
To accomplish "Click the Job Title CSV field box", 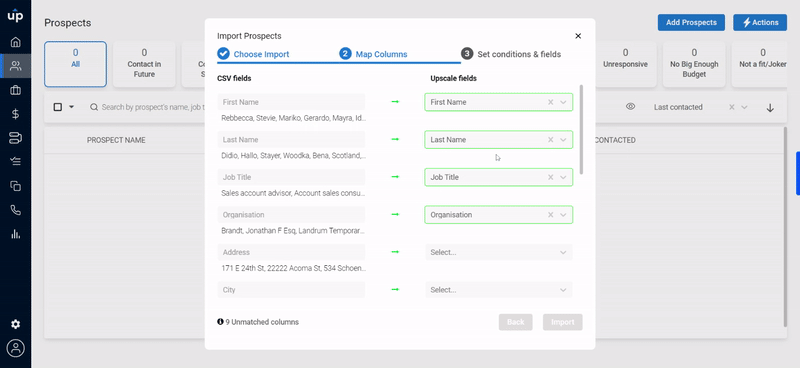I will [x=291, y=177].
